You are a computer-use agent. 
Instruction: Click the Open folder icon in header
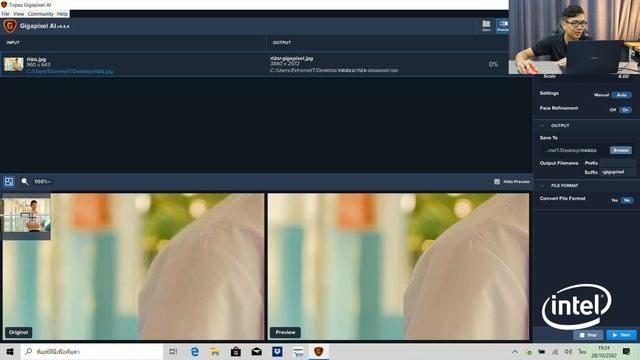(486, 26)
